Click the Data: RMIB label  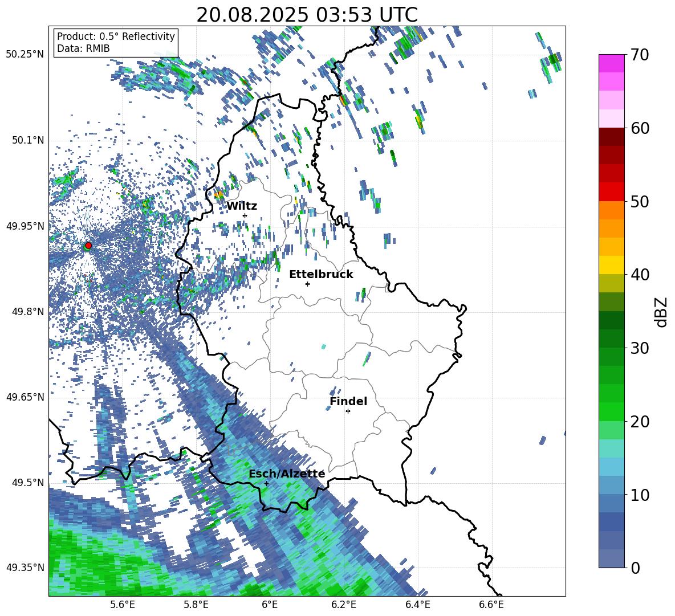click(83, 48)
